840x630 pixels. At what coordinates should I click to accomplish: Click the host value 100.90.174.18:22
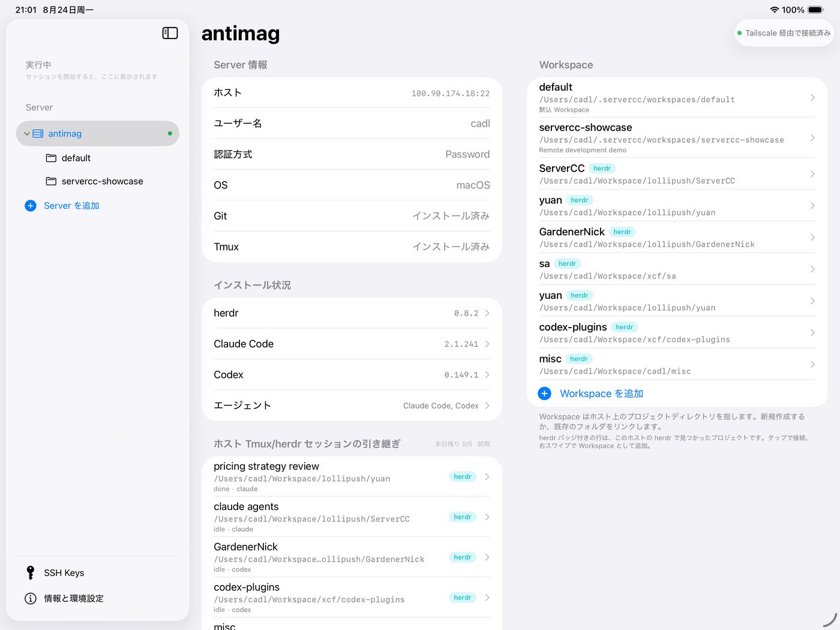(450, 94)
